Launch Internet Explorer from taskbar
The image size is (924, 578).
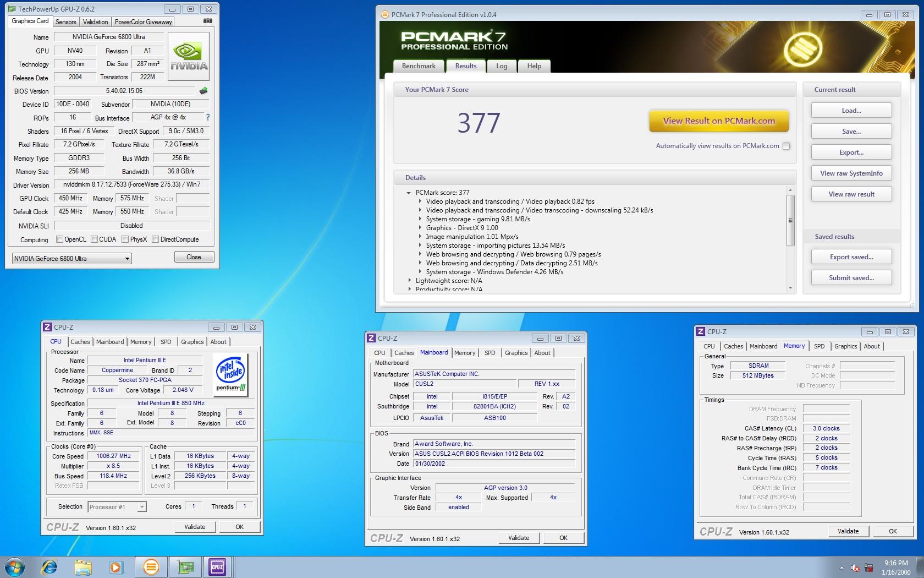tap(50, 567)
